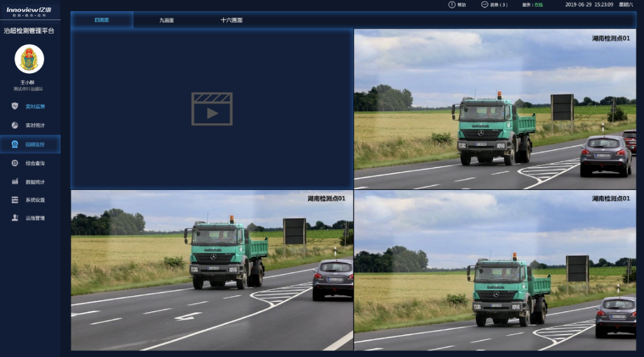Click the pie chart icon for 实时统计
Screen dimensions: 644x357
(15, 125)
